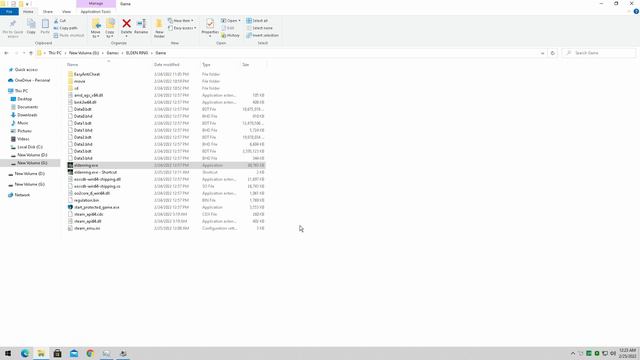The image size is (640, 360).
Task: Open Quick access in the navigation pane
Action: pyautogui.click(x=26, y=70)
